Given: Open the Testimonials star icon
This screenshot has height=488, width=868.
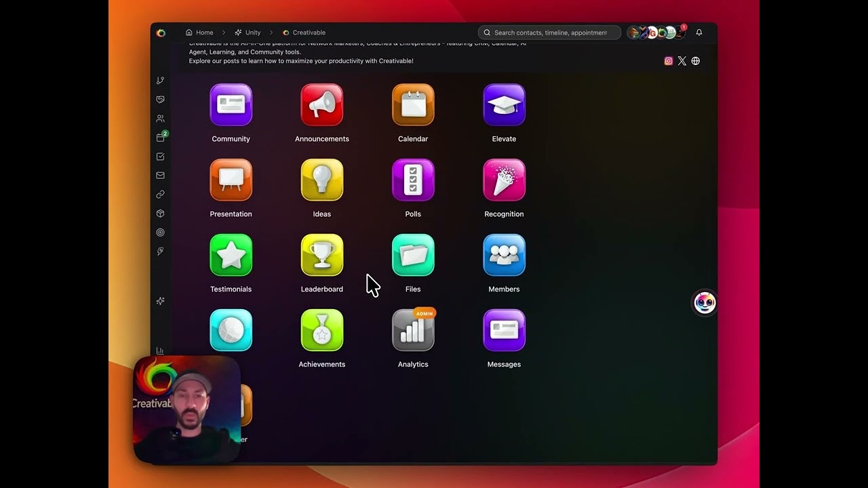Looking at the screenshot, I should (x=231, y=255).
